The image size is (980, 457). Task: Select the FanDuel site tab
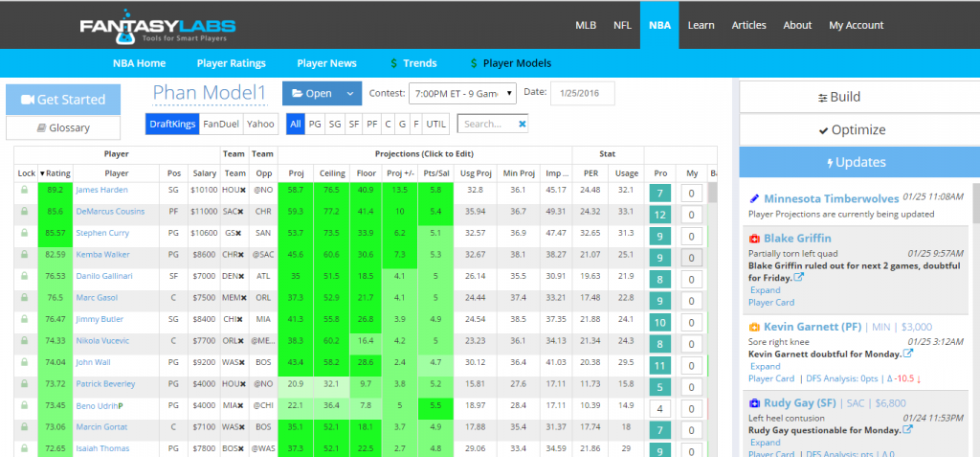[x=221, y=124]
